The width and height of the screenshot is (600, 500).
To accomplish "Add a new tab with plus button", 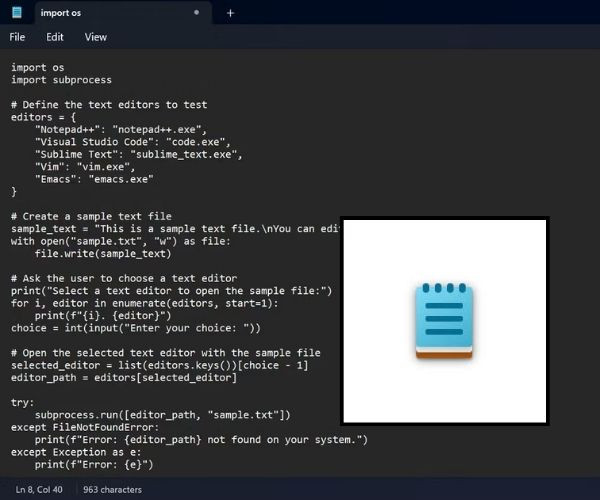I will click(x=230, y=13).
